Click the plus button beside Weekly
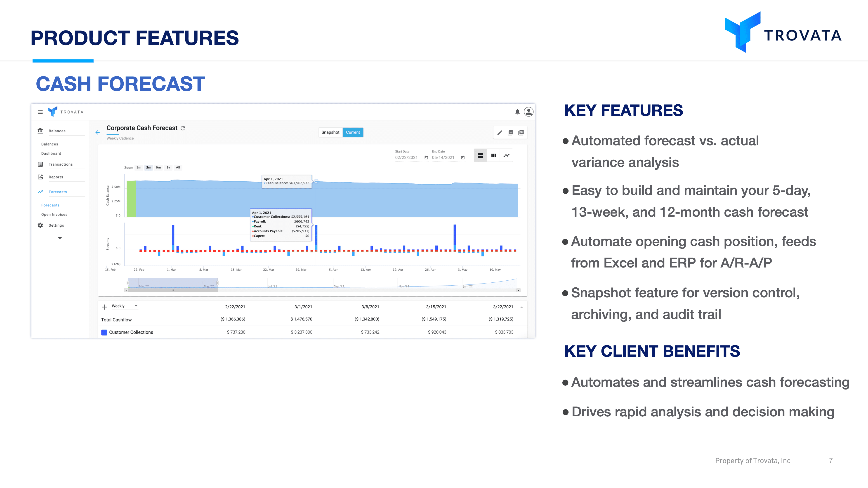 (104, 307)
